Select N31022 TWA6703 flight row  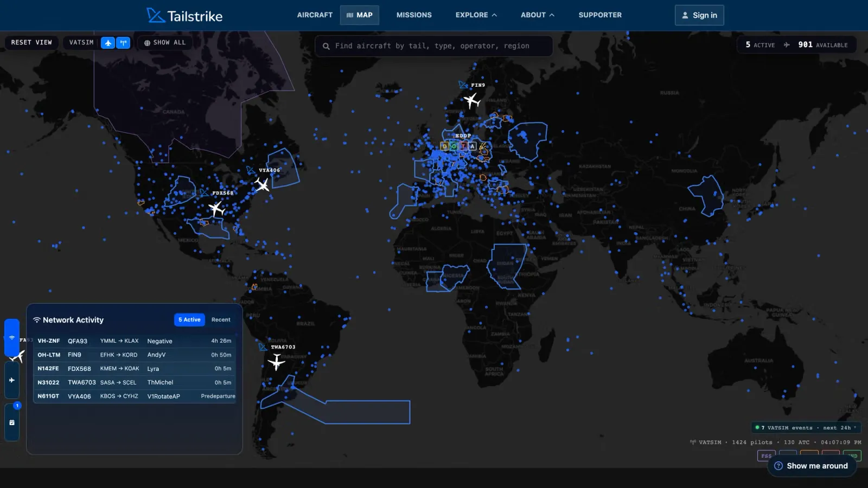coord(135,382)
